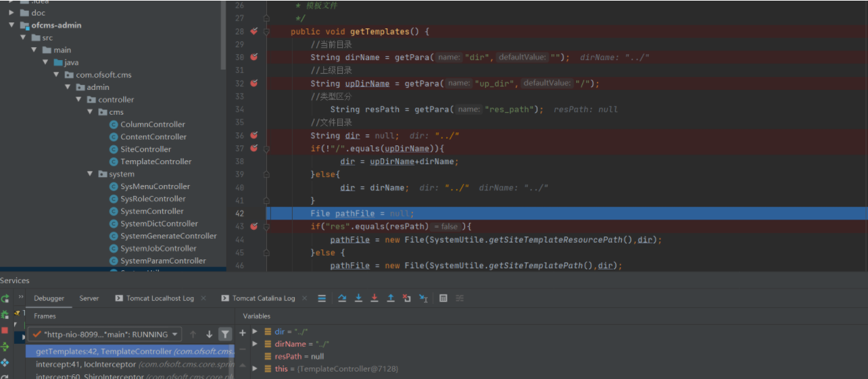
Task: Toggle the breakpoint on line 43
Action: [x=254, y=226]
